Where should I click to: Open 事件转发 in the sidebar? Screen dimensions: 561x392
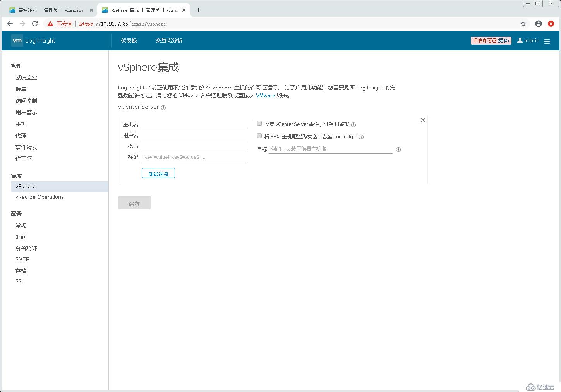(26, 147)
